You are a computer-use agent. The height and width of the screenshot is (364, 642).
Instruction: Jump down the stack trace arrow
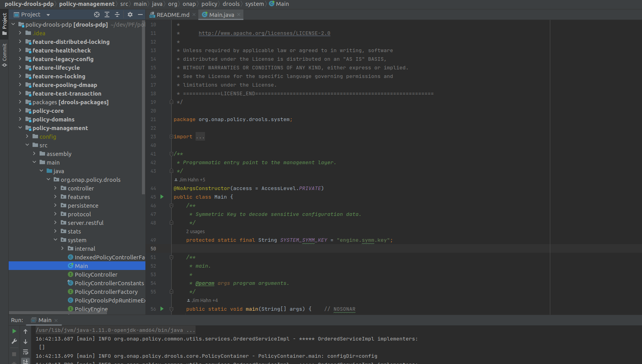point(25,341)
